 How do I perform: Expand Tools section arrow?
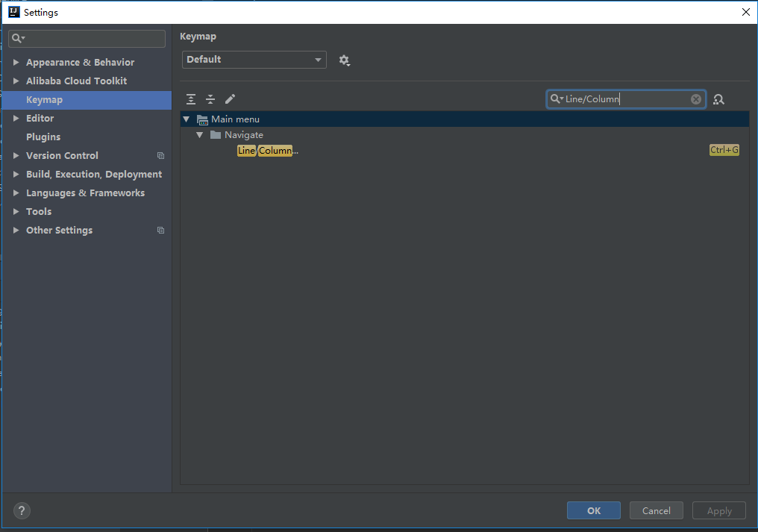[16, 211]
